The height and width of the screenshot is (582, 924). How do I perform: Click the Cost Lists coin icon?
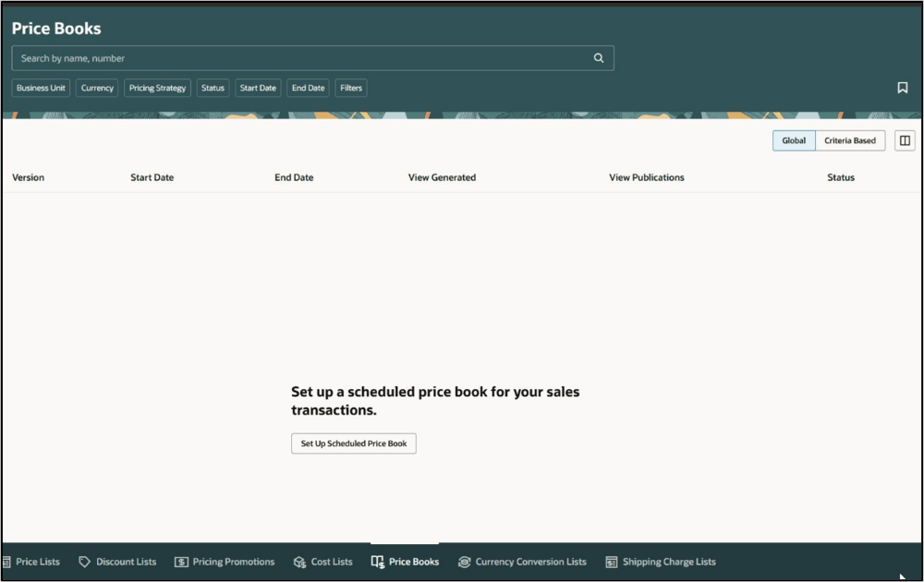pos(300,562)
